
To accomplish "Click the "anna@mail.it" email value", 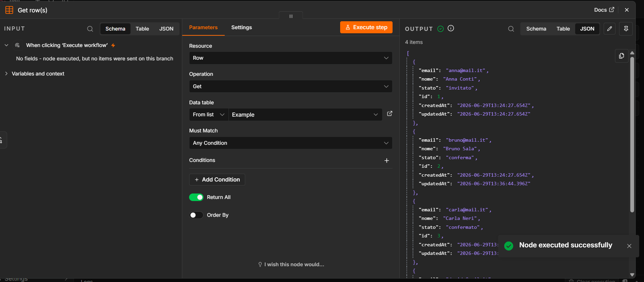I will tap(466, 70).
